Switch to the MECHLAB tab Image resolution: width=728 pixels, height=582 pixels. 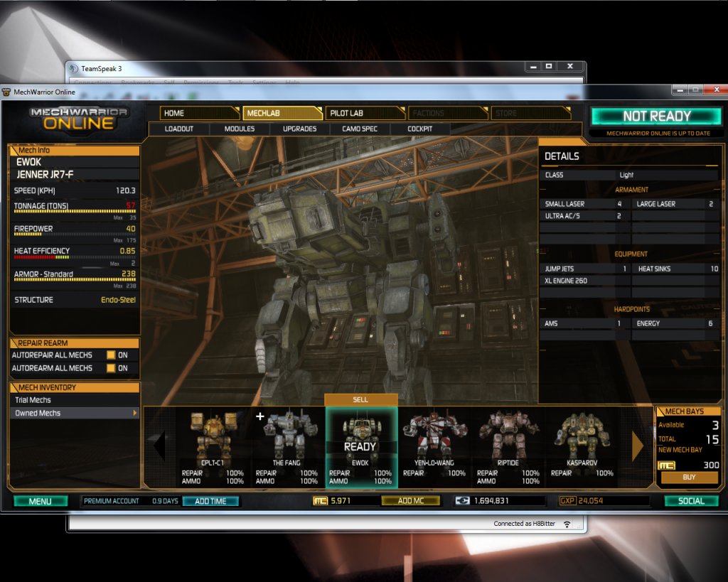coord(282,113)
